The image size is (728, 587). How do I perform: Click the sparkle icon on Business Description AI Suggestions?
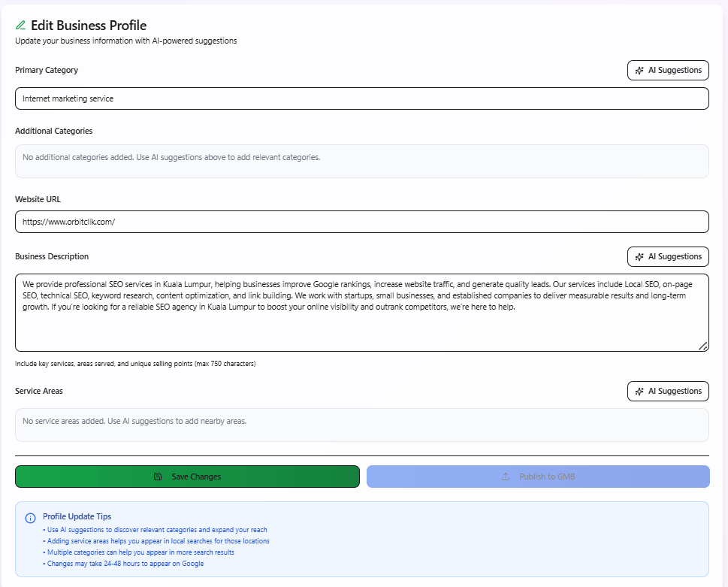pyautogui.click(x=640, y=256)
